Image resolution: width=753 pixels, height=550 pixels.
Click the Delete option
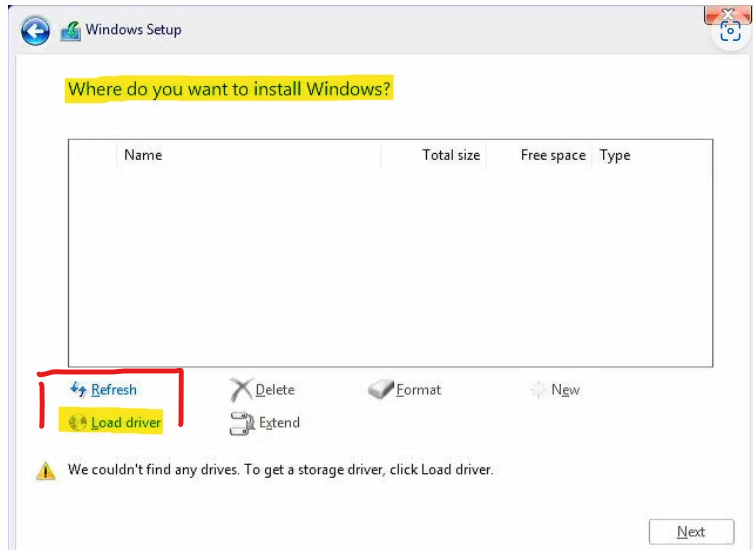point(275,390)
